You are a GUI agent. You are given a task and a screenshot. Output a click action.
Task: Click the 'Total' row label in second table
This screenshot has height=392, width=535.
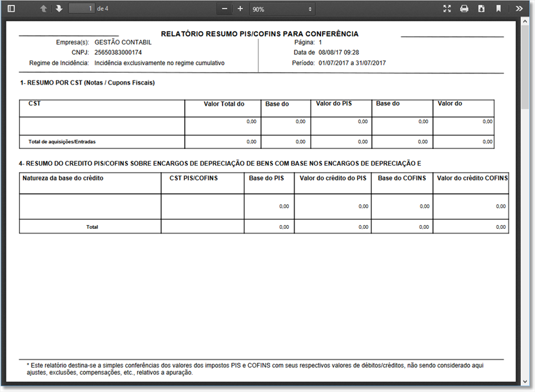tap(92, 227)
